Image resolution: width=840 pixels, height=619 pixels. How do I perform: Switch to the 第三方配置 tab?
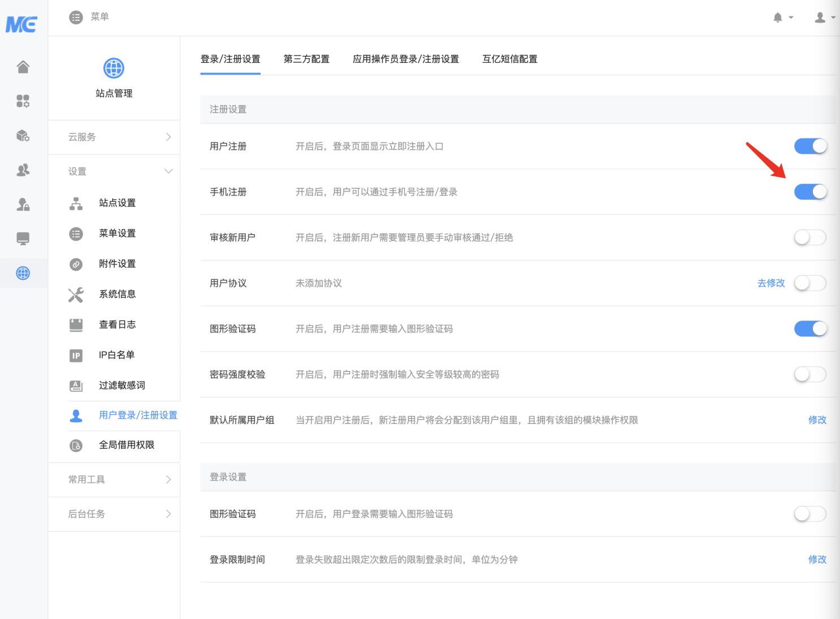pyautogui.click(x=306, y=59)
